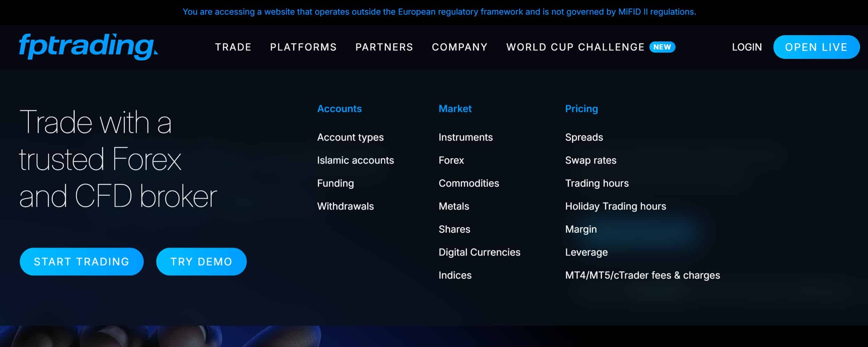Click the OPEN LIVE button

click(816, 47)
